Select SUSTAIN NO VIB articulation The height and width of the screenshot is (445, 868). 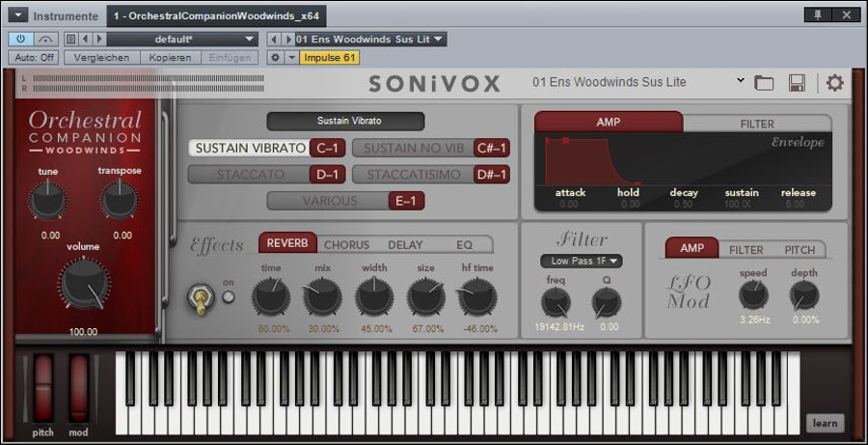[x=413, y=148]
